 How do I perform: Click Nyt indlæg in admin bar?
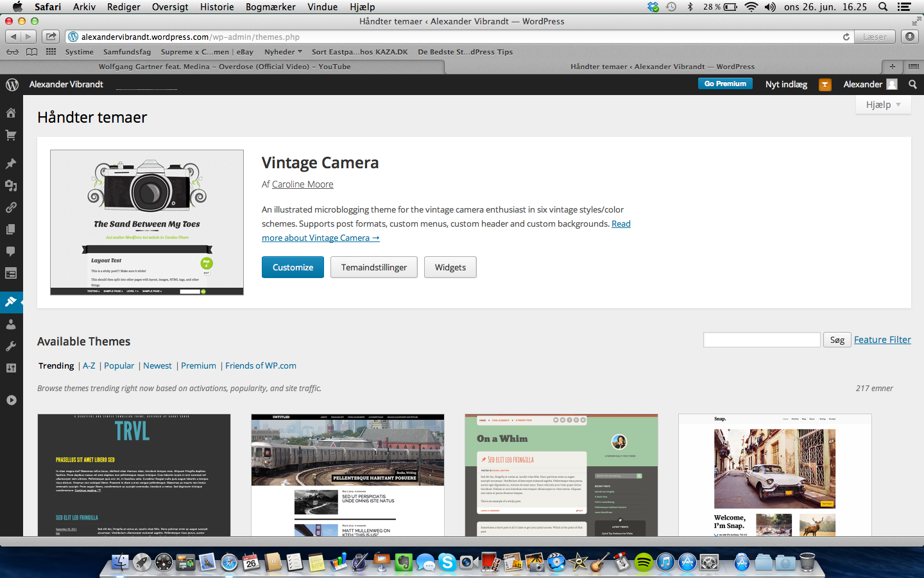coord(786,84)
